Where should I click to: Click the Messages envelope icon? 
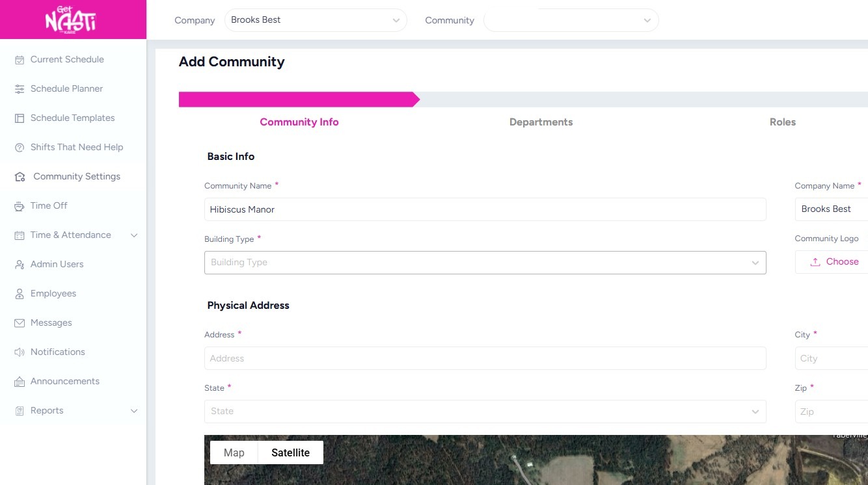click(x=20, y=323)
